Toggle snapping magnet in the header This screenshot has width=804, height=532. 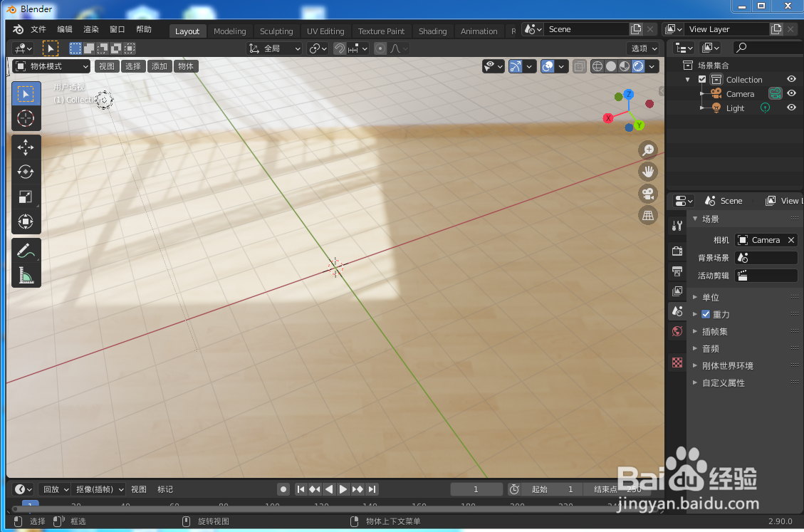(x=340, y=48)
